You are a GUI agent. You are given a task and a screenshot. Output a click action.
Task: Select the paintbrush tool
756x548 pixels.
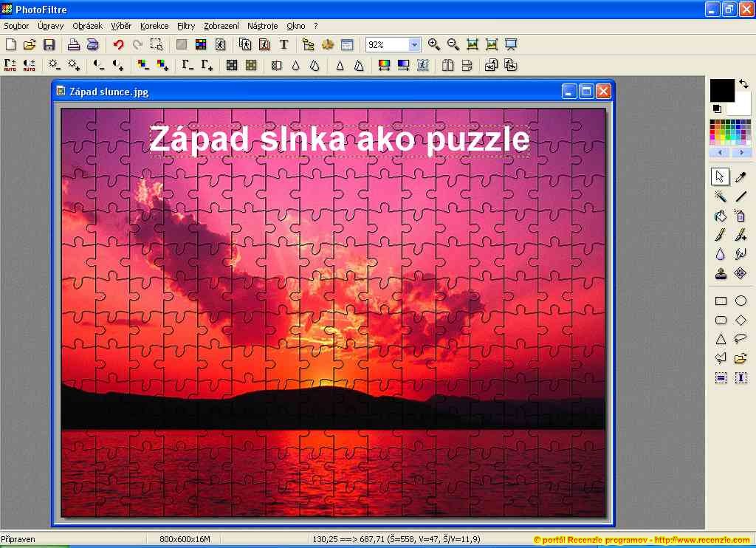(x=721, y=235)
